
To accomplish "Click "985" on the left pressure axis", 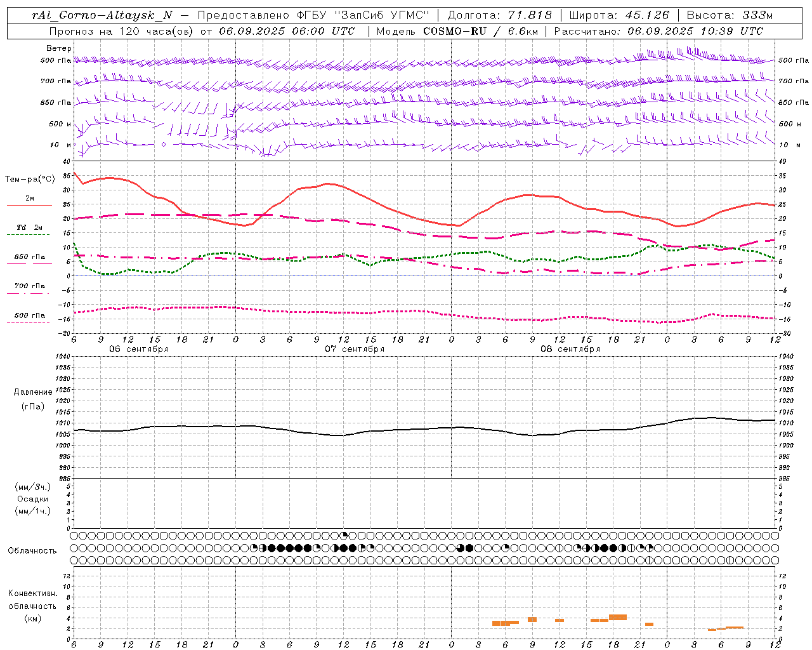I will [x=65, y=479].
